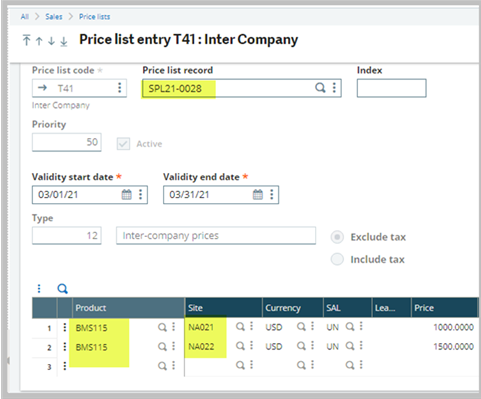Open Price list code actions menu

click(x=120, y=88)
